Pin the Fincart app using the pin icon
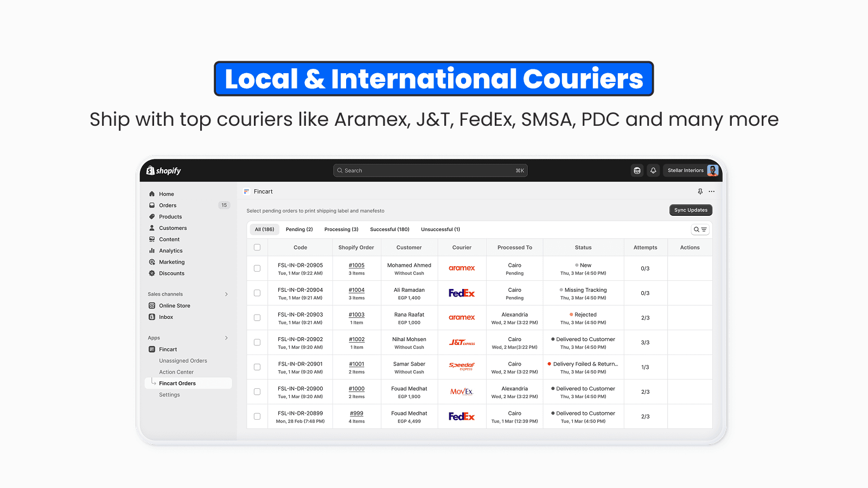The width and height of the screenshot is (868, 488). point(700,191)
